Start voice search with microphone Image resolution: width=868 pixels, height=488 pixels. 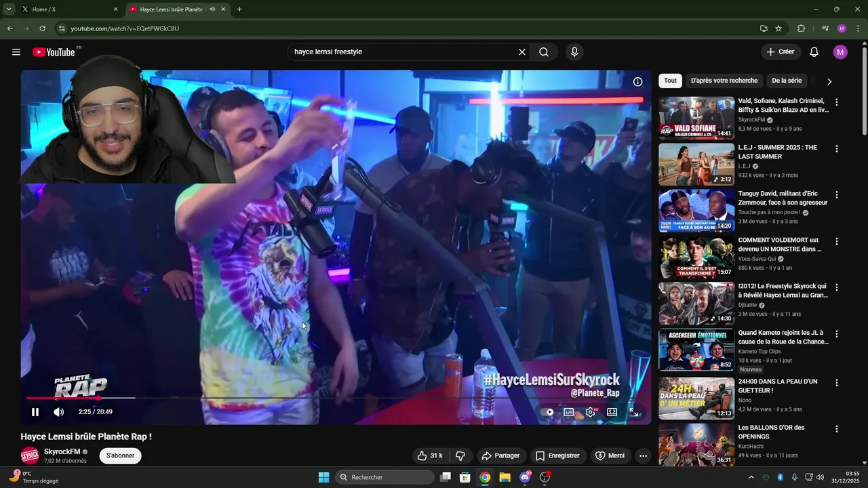574,52
